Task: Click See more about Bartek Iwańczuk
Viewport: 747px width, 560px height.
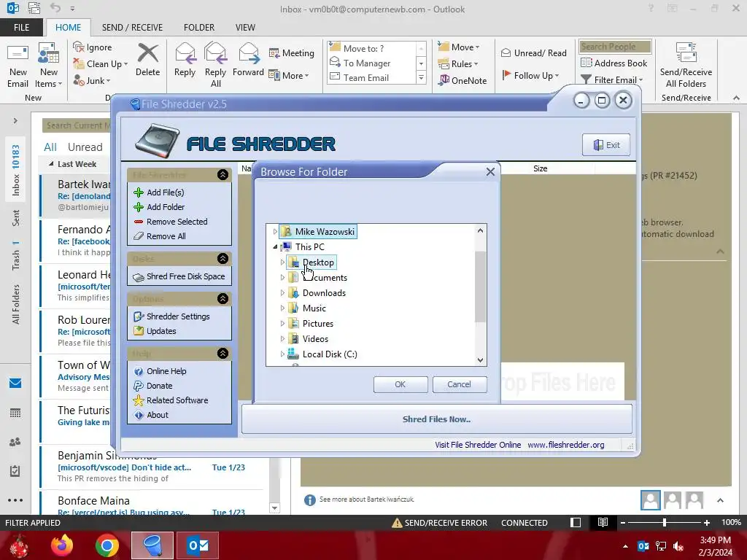Action: point(366,499)
